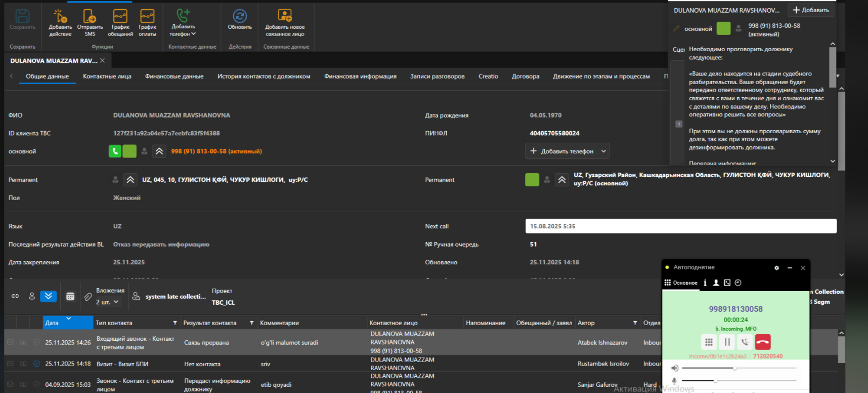868x393 pixels.
Task: Expand the Добавить телефон dropdown in the form
Action: [x=603, y=151]
